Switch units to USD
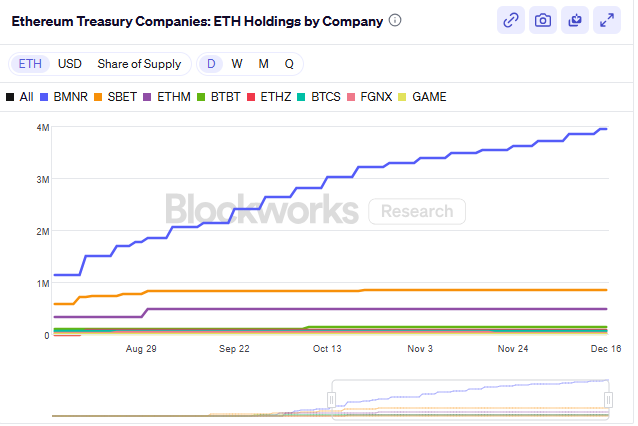The image size is (638, 426). pyautogui.click(x=70, y=64)
